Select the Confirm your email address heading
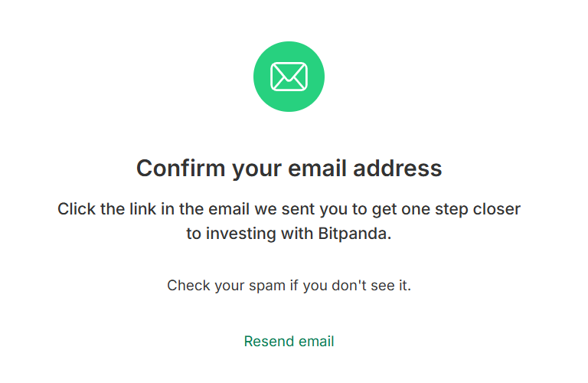This screenshot has width=588, height=383. click(x=289, y=169)
